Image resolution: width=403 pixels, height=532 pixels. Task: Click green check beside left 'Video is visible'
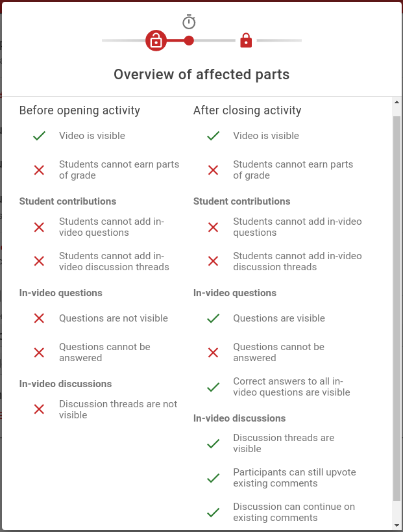point(40,136)
